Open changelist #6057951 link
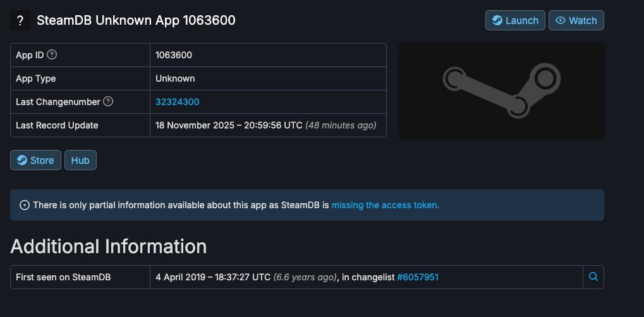644x317 pixels. [x=418, y=277]
